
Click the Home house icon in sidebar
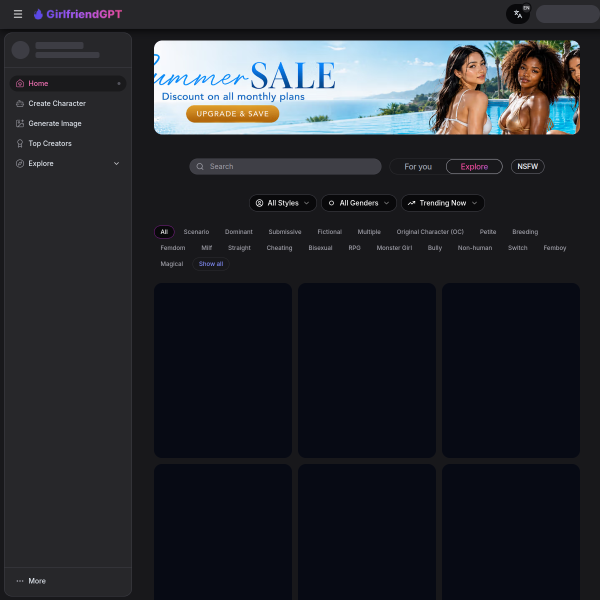[x=20, y=83]
